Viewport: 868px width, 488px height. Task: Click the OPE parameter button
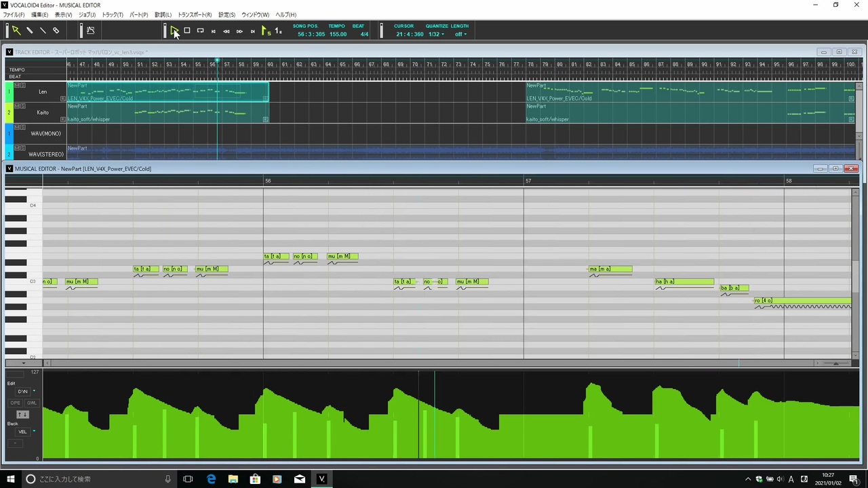coord(15,403)
